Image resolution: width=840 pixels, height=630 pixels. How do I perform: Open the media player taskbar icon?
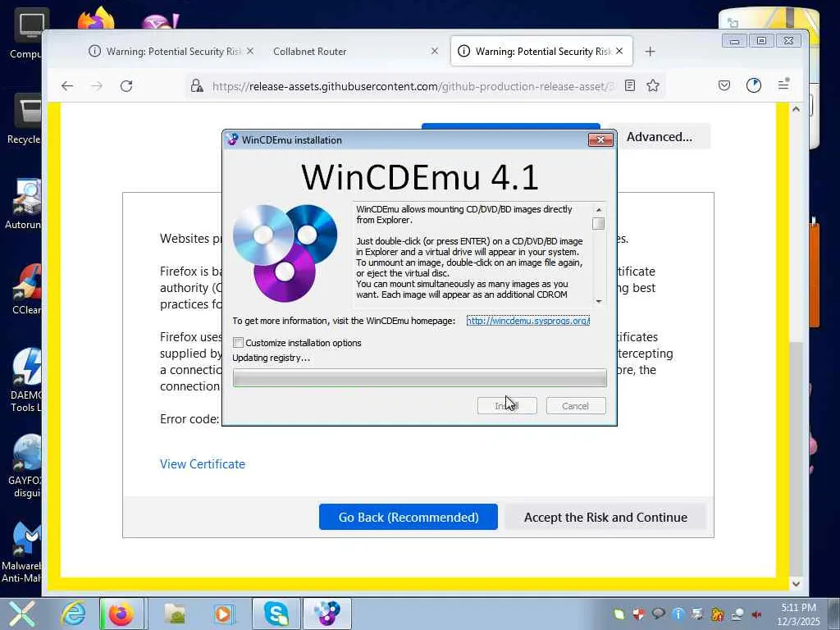coord(223,614)
